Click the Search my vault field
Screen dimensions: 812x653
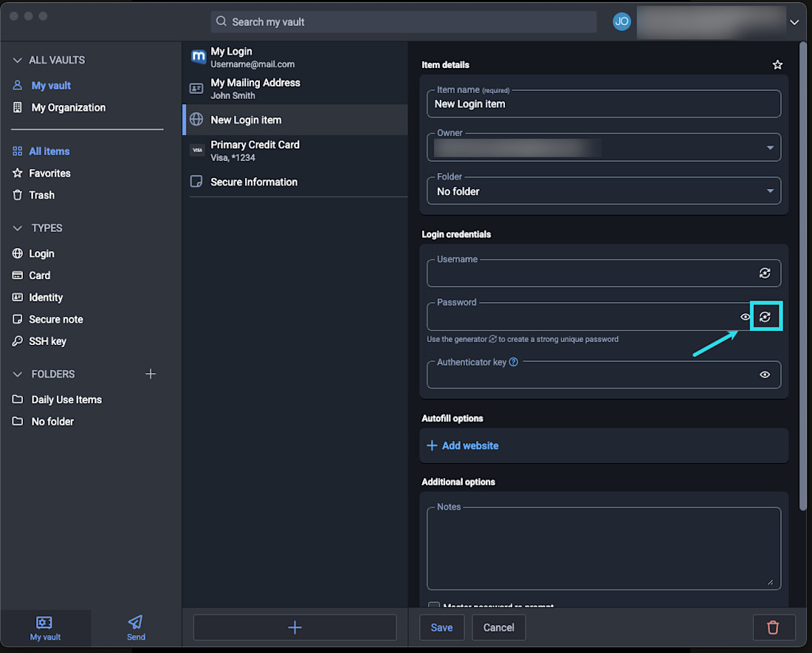403,22
